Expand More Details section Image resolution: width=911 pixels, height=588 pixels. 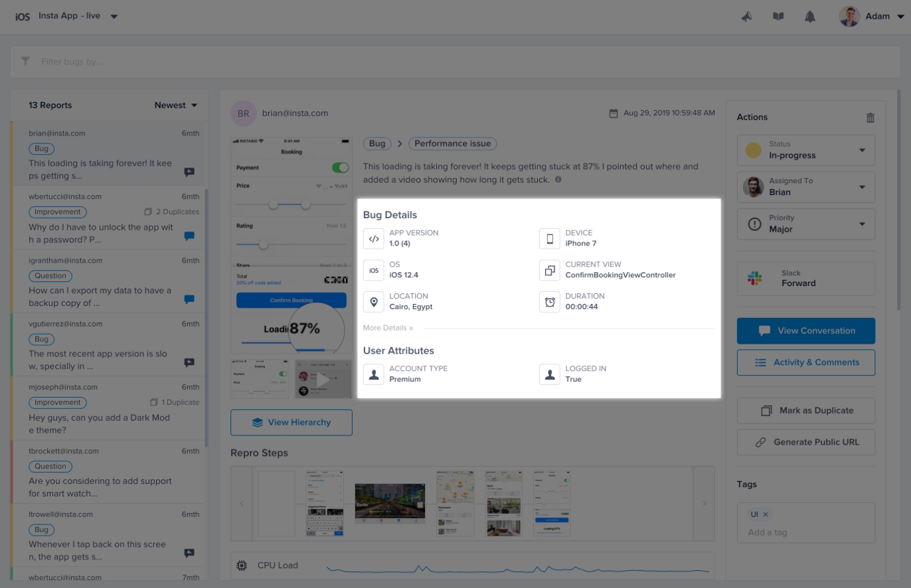[388, 328]
